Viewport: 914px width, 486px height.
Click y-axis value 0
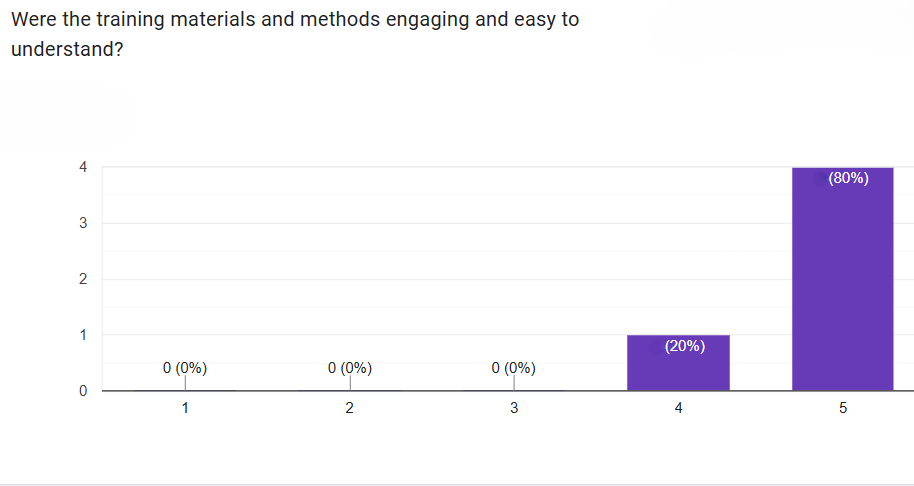click(x=83, y=391)
